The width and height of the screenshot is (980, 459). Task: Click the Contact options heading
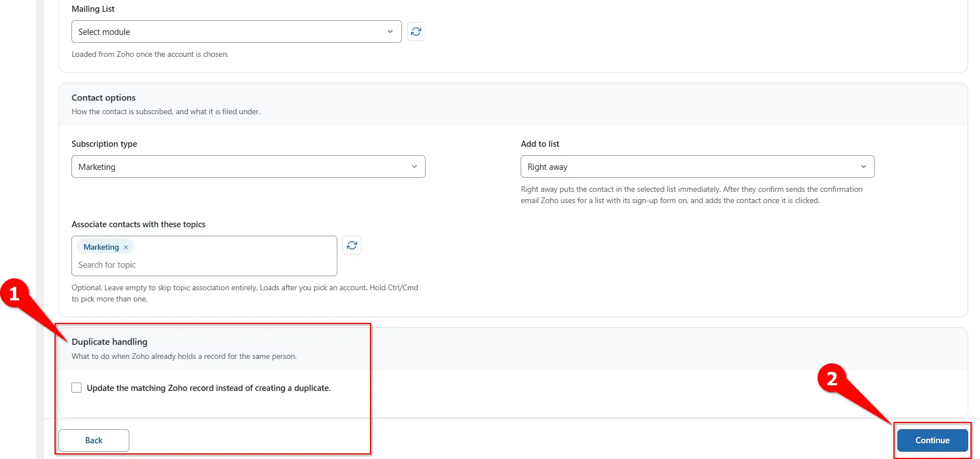(x=103, y=97)
